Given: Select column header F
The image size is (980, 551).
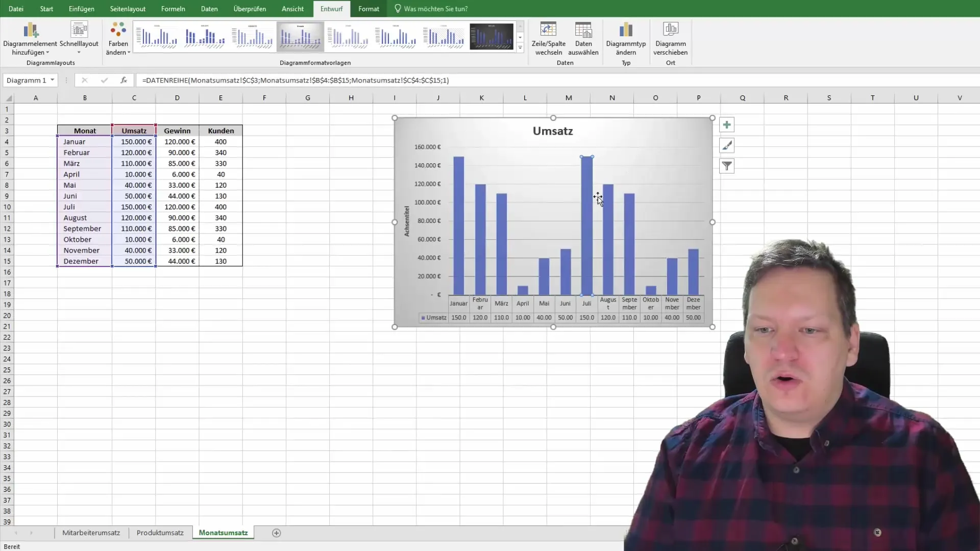Looking at the screenshot, I should pos(264,98).
